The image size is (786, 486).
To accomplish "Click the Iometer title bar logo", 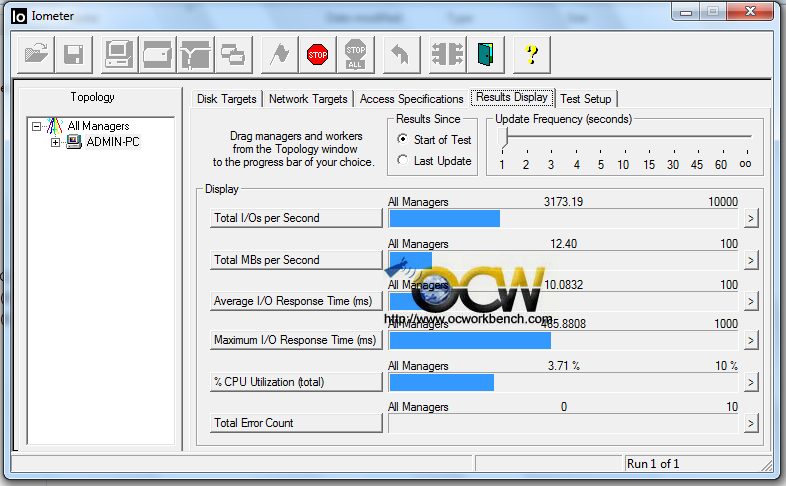I will click(x=19, y=17).
